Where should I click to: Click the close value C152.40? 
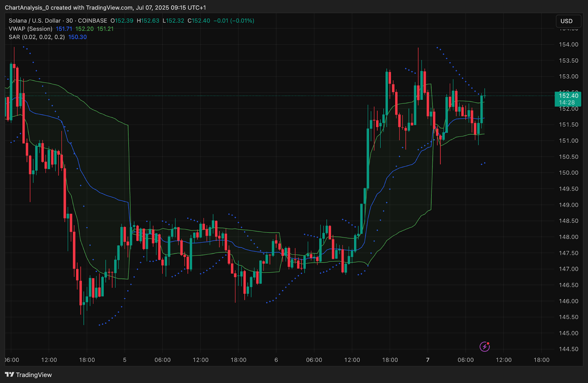pyautogui.click(x=199, y=21)
